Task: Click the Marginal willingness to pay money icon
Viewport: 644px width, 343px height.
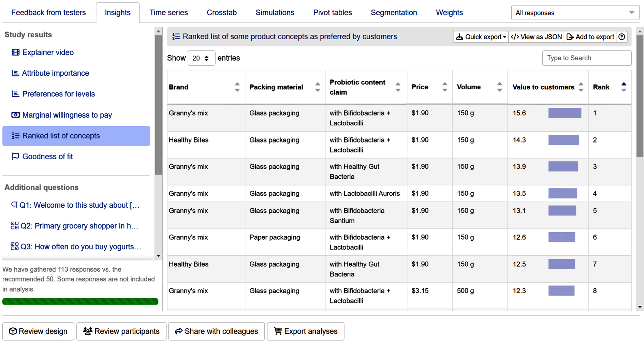Action: tap(15, 115)
